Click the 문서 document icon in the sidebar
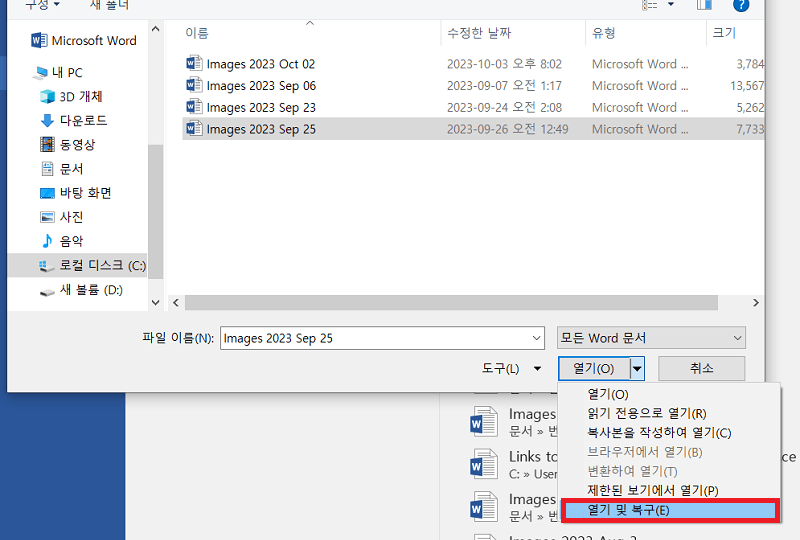Image resolution: width=800 pixels, height=540 pixels. pos(47,168)
